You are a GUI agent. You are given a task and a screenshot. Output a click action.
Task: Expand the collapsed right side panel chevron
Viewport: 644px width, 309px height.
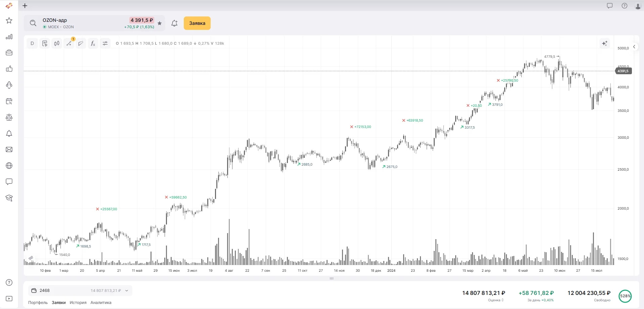coord(634,47)
